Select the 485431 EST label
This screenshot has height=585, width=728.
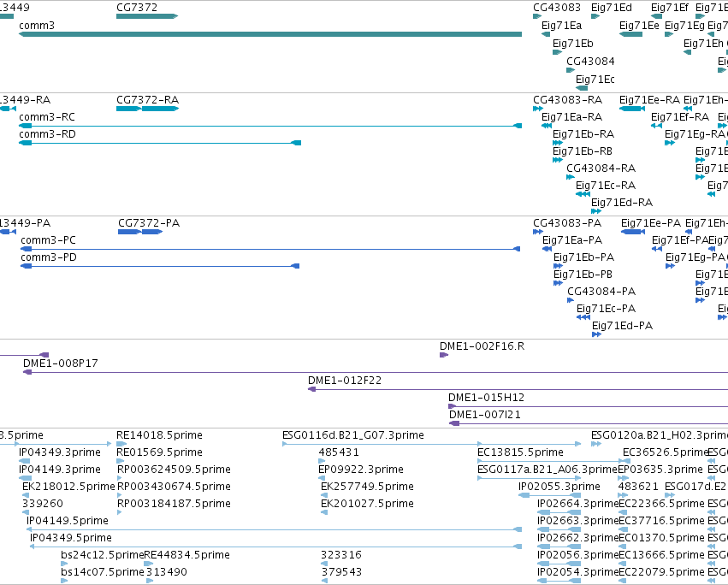[339, 452]
